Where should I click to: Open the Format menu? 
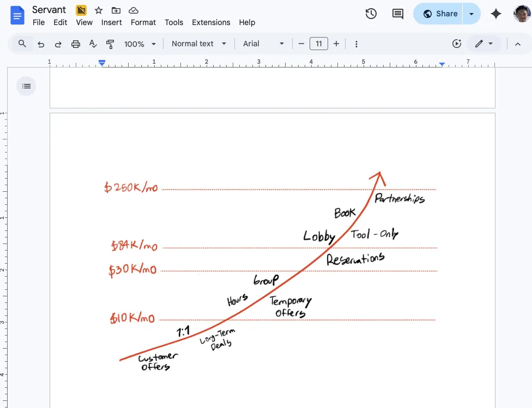(143, 22)
